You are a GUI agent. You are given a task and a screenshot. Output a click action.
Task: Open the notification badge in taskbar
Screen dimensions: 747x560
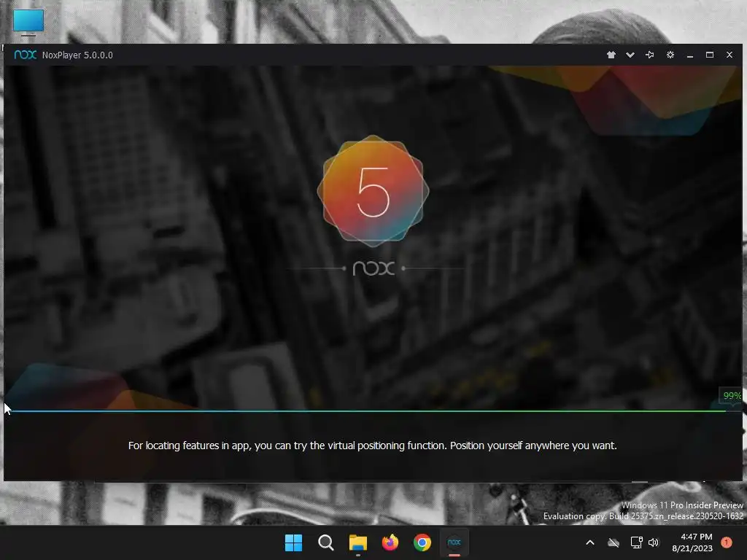click(727, 542)
